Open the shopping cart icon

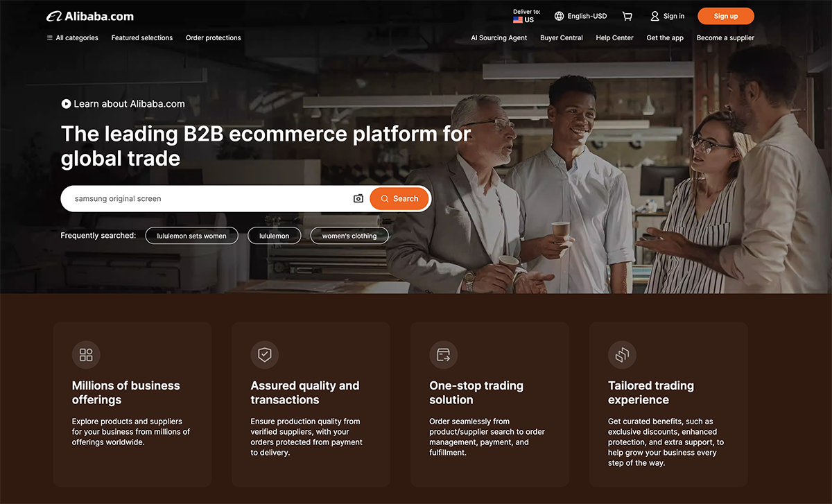[x=627, y=16]
